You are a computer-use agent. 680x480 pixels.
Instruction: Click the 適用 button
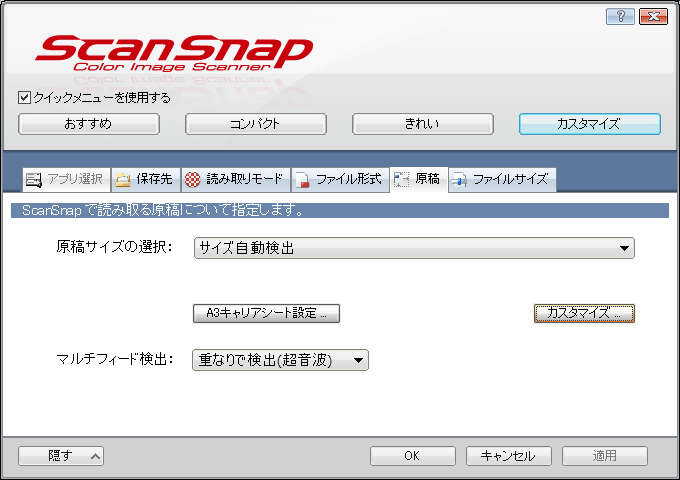605,456
